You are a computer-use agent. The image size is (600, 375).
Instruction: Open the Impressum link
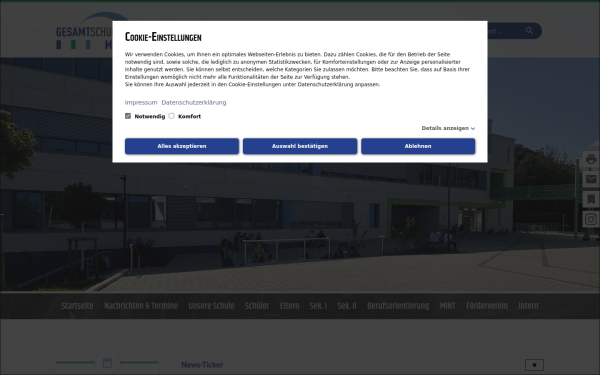tap(141, 103)
